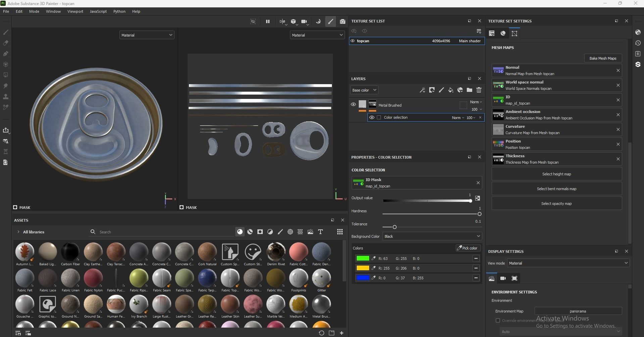
Task: Open the Log icon in right dock
Action: [638, 54]
